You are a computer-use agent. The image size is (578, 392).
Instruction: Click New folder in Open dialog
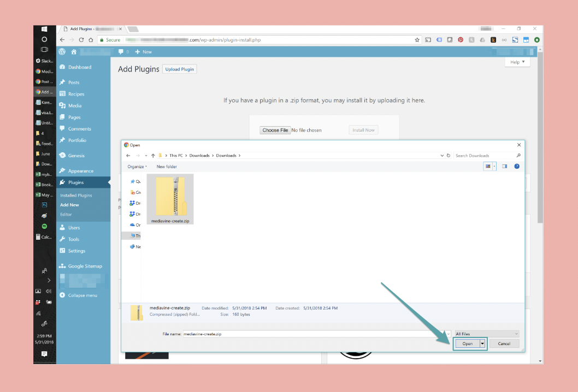pos(167,167)
